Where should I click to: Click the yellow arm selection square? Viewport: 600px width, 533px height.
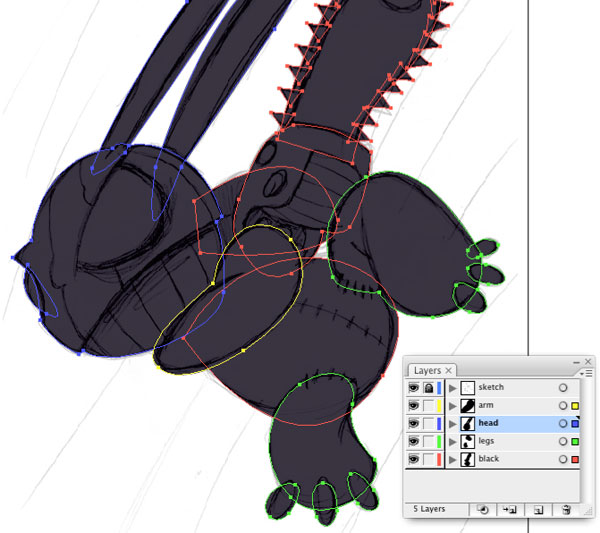point(575,406)
